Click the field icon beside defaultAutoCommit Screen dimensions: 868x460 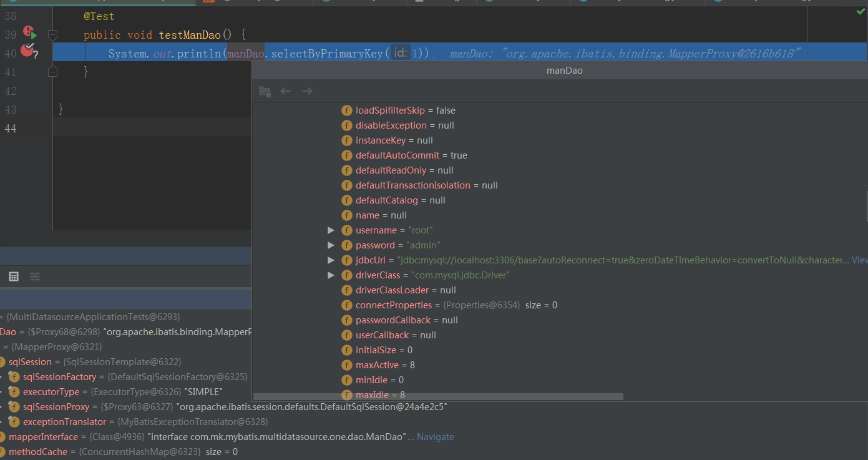point(347,155)
